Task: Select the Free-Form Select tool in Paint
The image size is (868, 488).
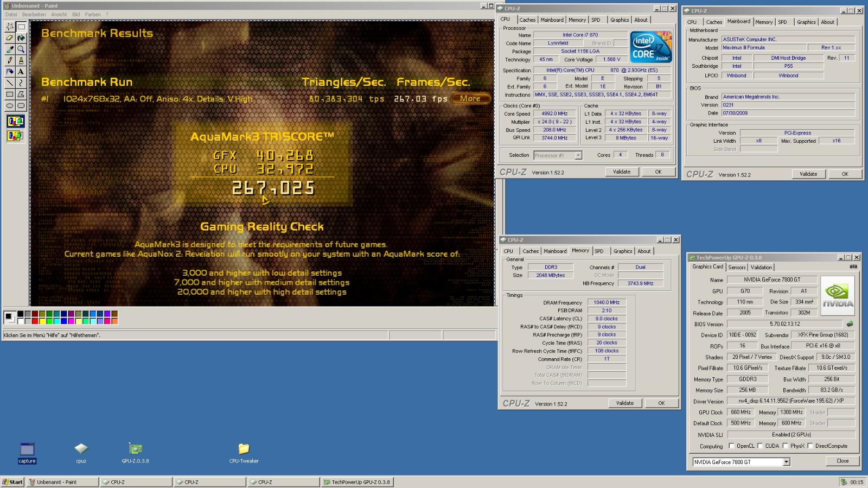Action: (x=10, y=27)
